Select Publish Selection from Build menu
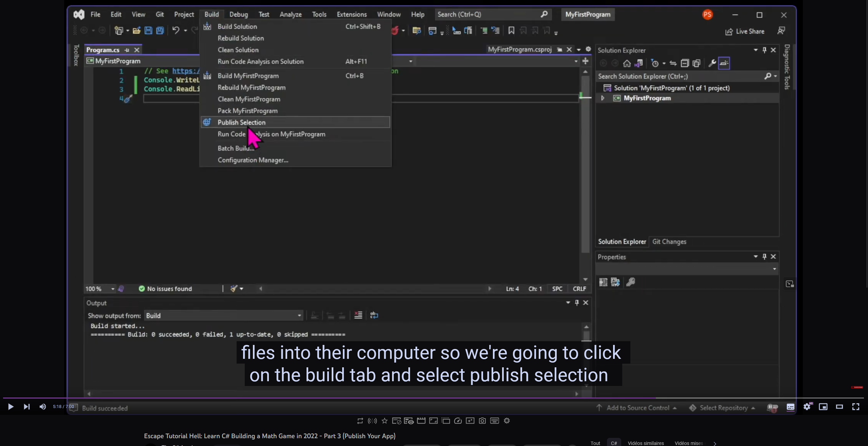Viewport: 868px width, 446px height. click(x=241, y=122)
